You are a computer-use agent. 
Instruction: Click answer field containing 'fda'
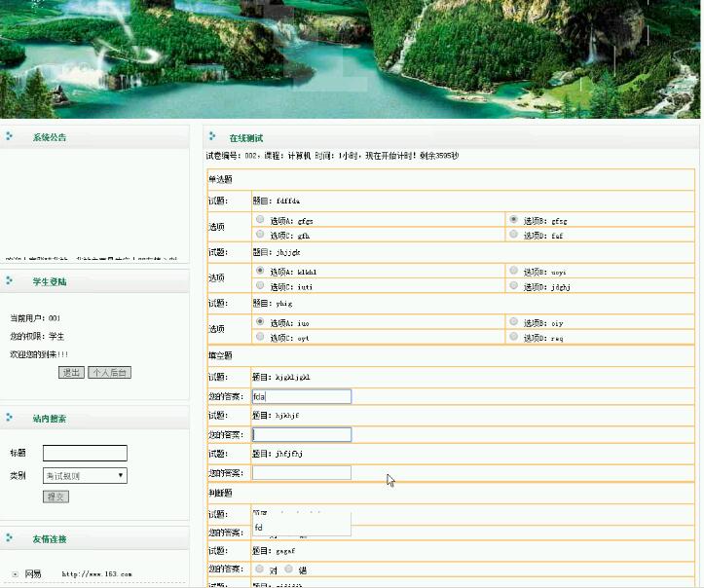302,396
